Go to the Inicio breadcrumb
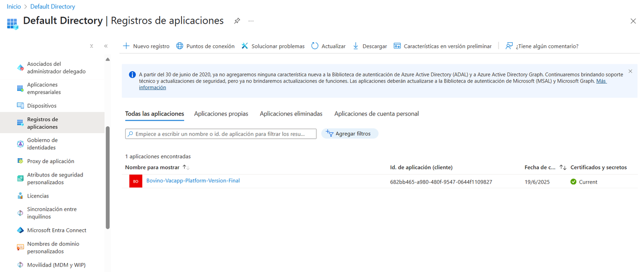The image size is (644, 272). click(14, 7)
